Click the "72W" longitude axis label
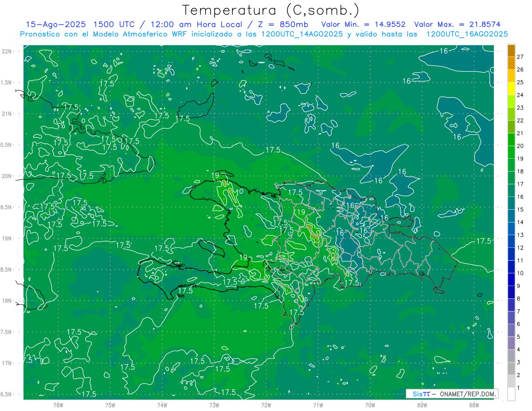532x411 pixels. pyautogui.click(x=266, y=404)
